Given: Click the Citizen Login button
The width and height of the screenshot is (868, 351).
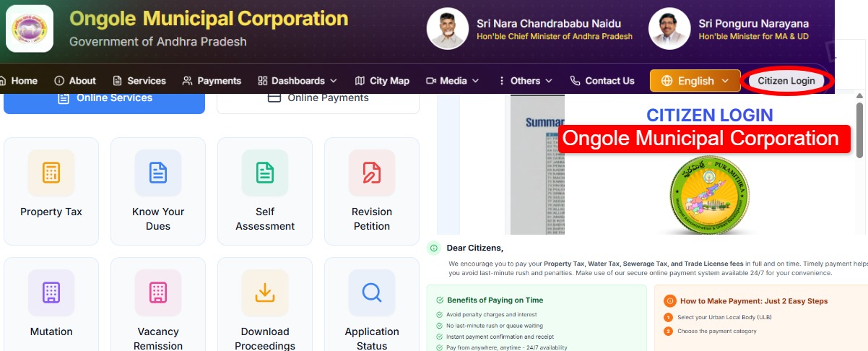Looking at the screenshot, I should 786,81.
